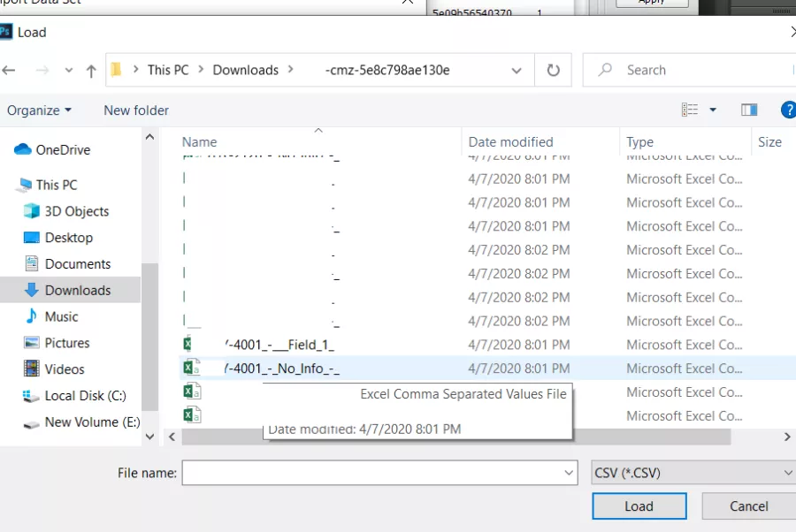Viewport: 796px width, 532px height.
Task: Expand the CSV file type dropdown
Action: pos(693,473)
